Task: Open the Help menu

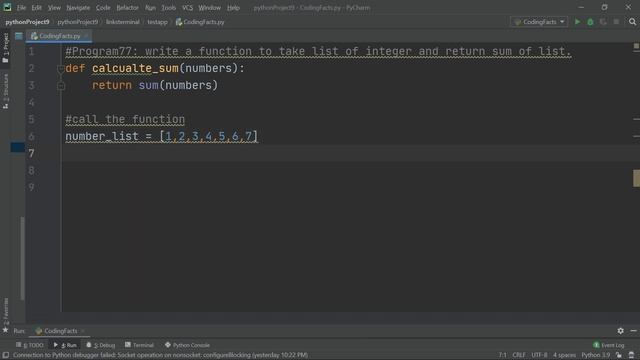Action: coord(233,7)
